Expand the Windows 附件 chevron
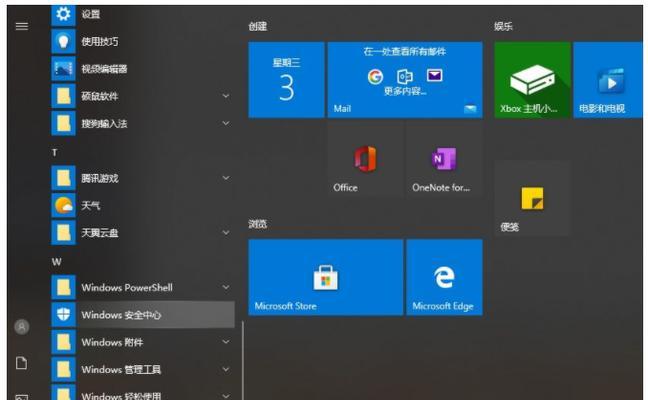The height and width of the screenshot is (400, 648). (226, 342)
